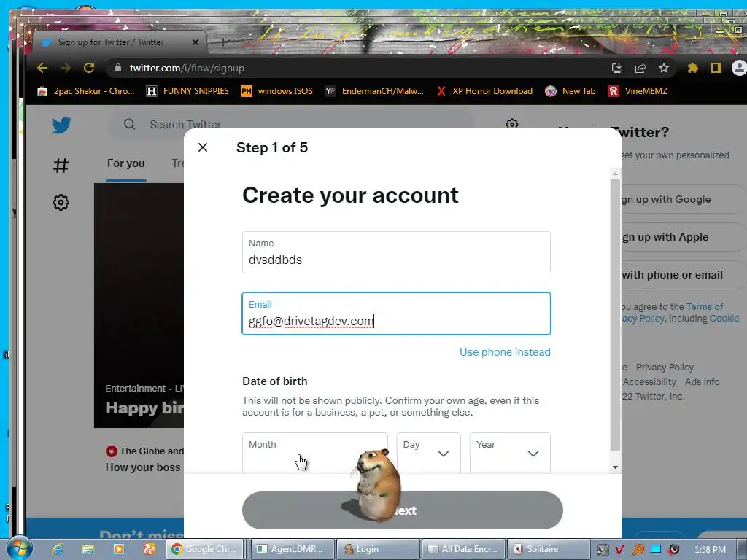Screen dimensions: 747x560
Task: Click the Email input field
Action: point(396,314)
